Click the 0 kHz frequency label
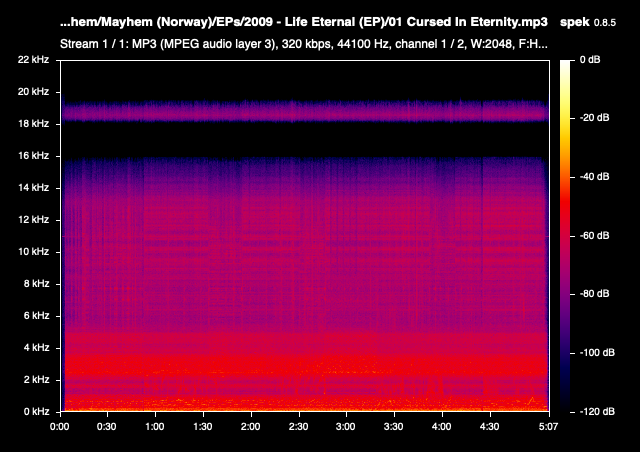 pos(36,412)
